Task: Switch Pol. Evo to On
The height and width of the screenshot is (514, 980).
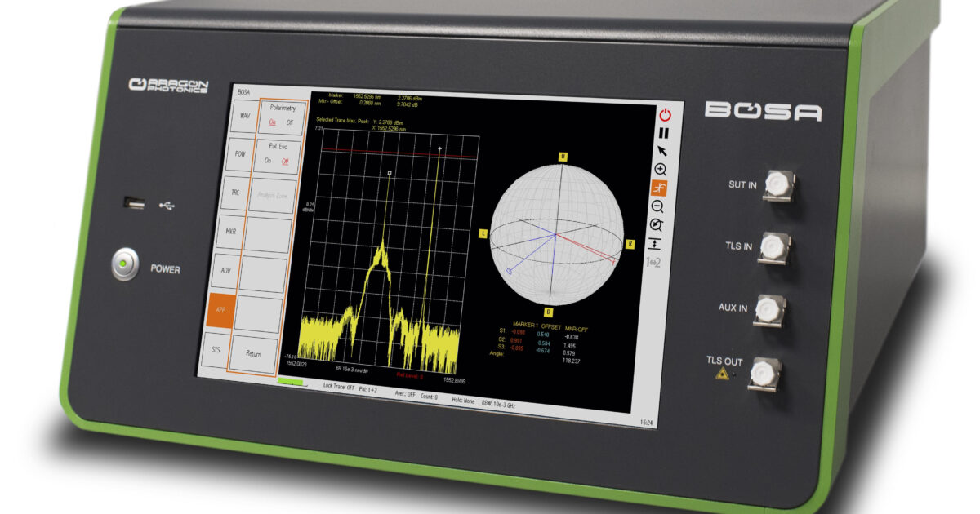Action: [x=267, y=161]
